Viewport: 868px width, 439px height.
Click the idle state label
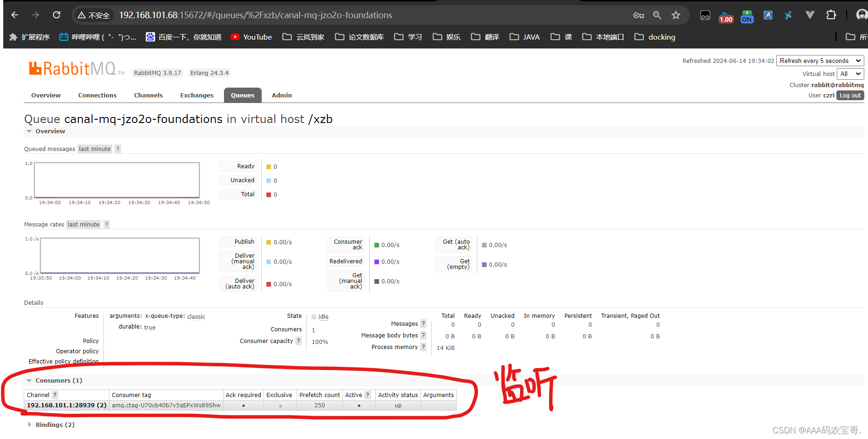(x=323, y=317)
